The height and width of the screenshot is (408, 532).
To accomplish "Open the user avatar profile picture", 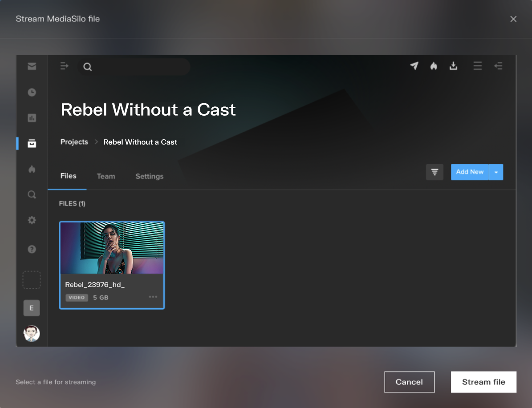I will click(x=32, y=333).
